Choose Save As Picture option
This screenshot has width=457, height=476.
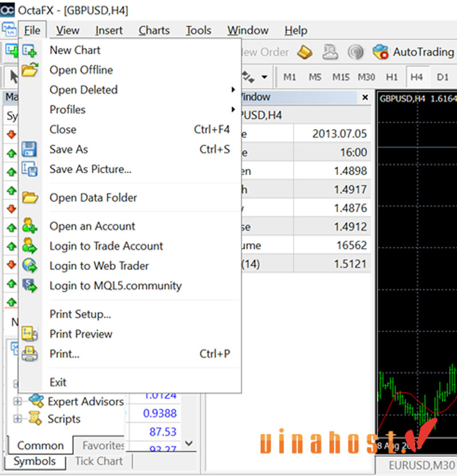point(129,169)
